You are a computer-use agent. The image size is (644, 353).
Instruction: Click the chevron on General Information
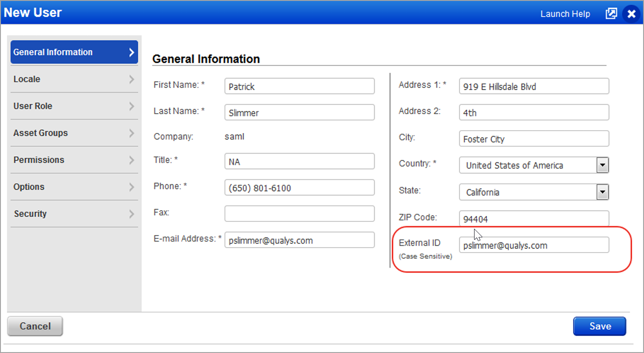pos(132,52)
